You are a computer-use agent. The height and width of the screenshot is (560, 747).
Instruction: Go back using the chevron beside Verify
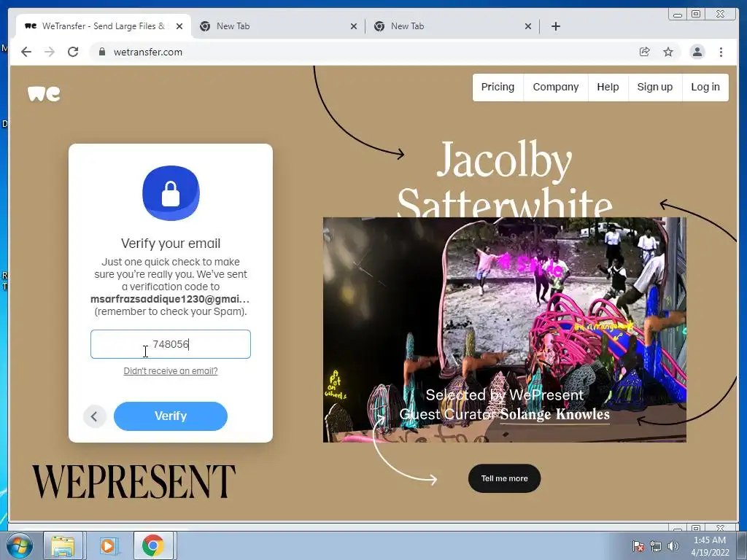[x=94, y=416]
